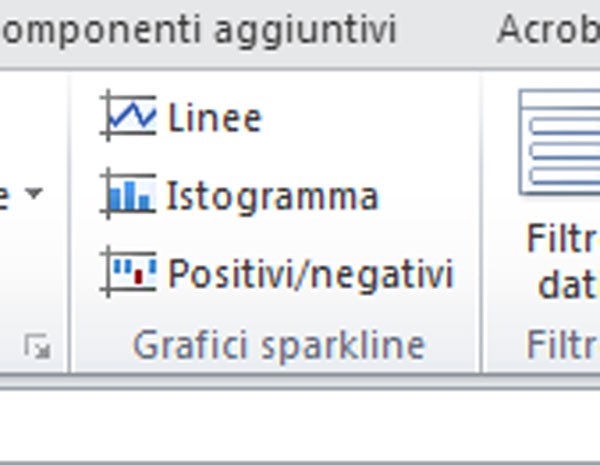Click the cut-off label left of dropdown arrow

tap(5, 194)
